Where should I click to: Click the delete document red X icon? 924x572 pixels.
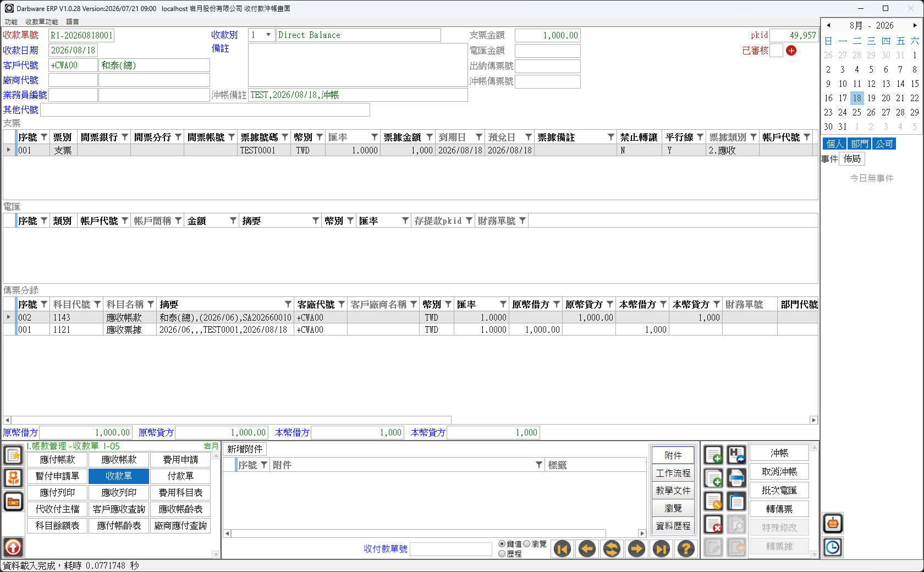point(713,525)
